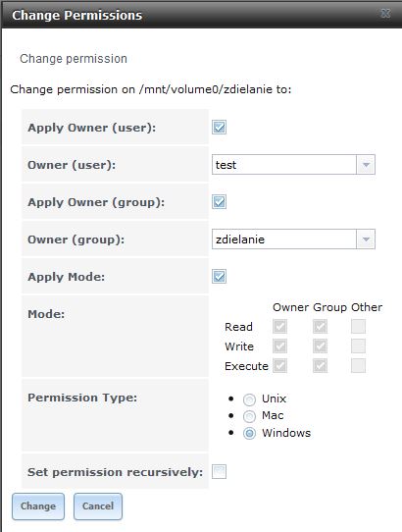Select Mac permission type
Image resolution: width=402 pixels, height=532 pixels.
[x=249, y=416]
